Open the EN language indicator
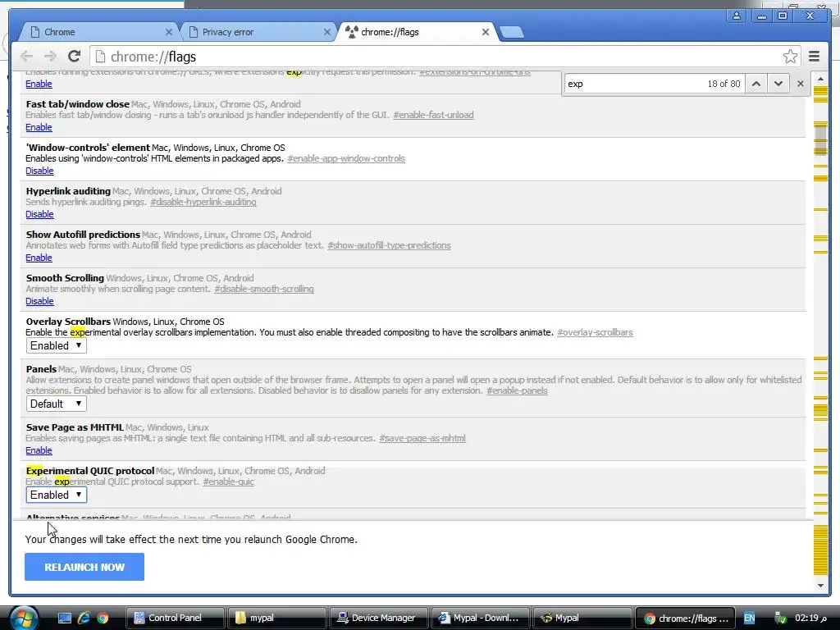The image size is (840, 630). 749,619
